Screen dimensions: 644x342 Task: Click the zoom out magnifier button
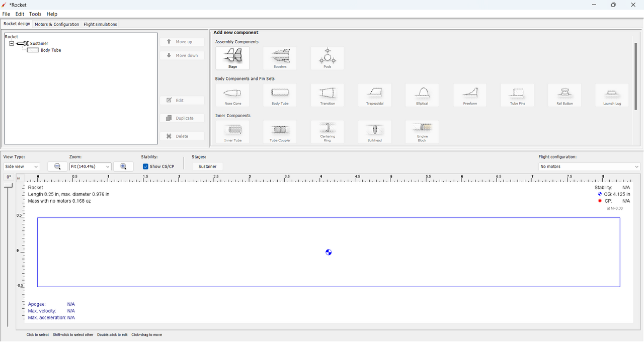(x=57, y=166)
